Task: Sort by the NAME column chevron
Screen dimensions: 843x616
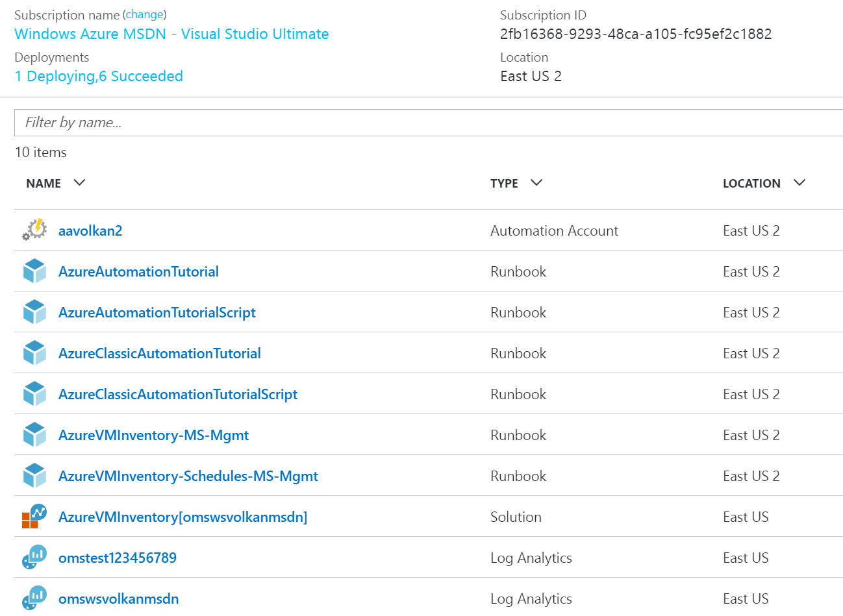Action: point(79,182)
